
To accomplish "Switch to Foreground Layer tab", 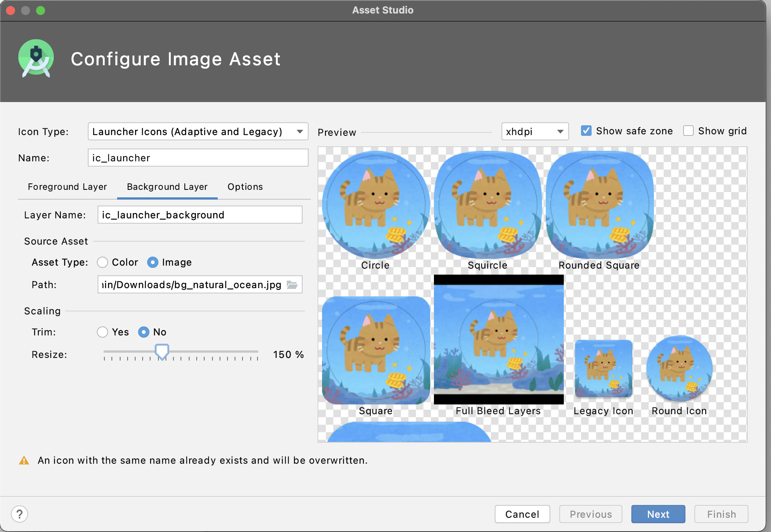I will (67, 187).
